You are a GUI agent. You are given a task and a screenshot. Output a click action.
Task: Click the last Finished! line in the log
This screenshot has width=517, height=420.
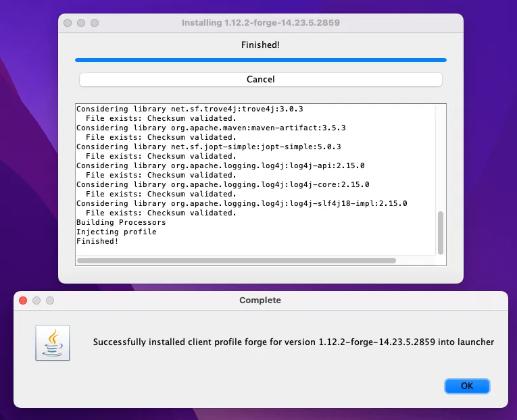tap(97, 241)
